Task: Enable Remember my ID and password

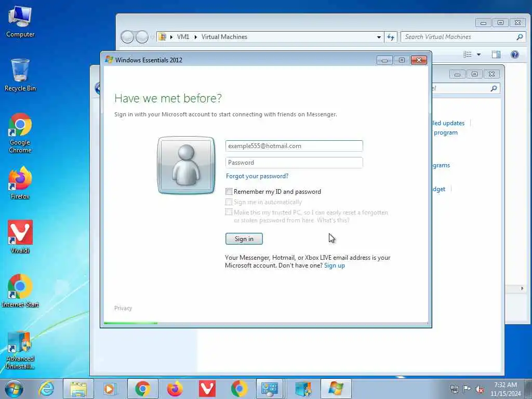Action: [x=229, y=192]
